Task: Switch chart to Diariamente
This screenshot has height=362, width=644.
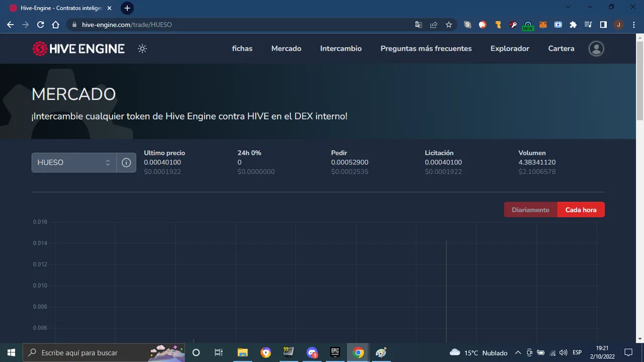Action: tap(530, 210)
